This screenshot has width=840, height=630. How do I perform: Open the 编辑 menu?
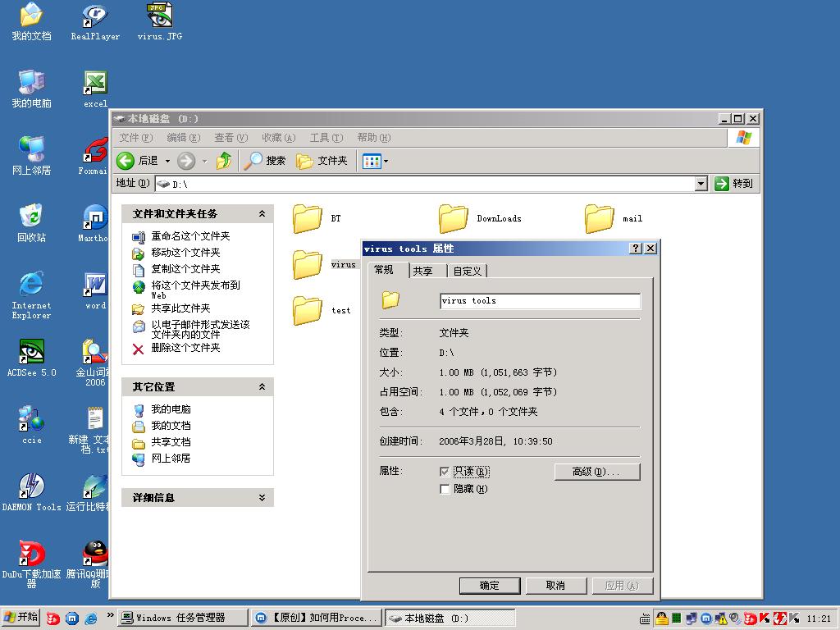pyautogui.click(x=184, y=138)
